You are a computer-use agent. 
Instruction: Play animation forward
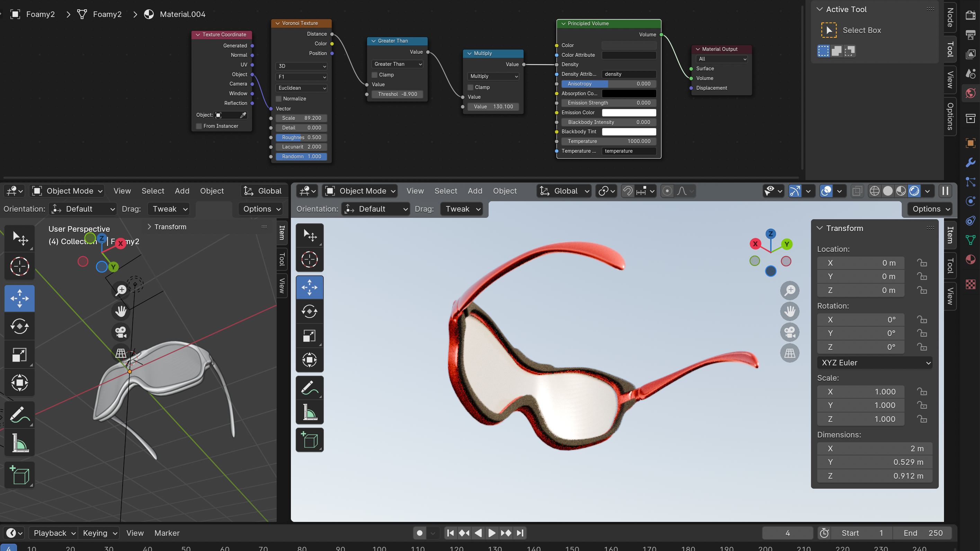tap(491, 533)
